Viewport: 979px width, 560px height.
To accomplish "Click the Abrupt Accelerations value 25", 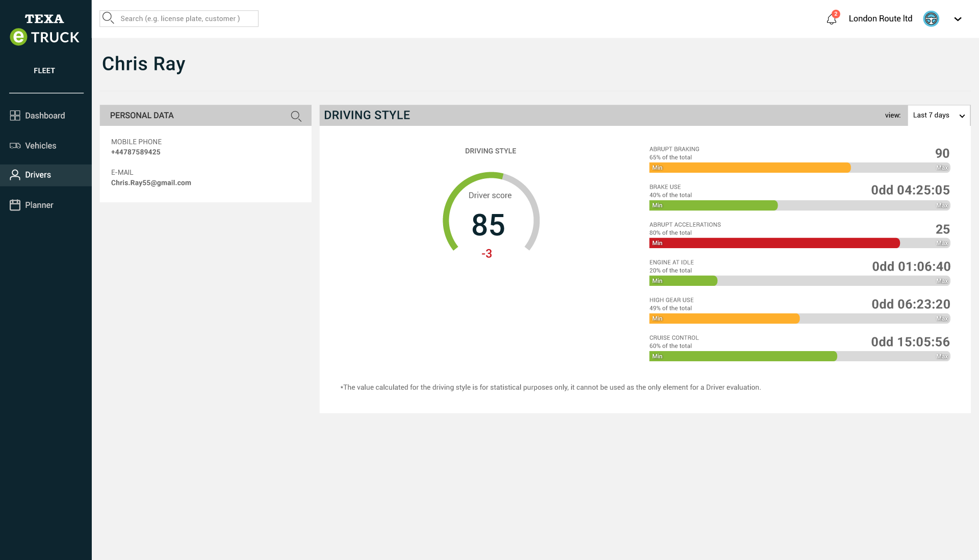I will coord(942,229).
